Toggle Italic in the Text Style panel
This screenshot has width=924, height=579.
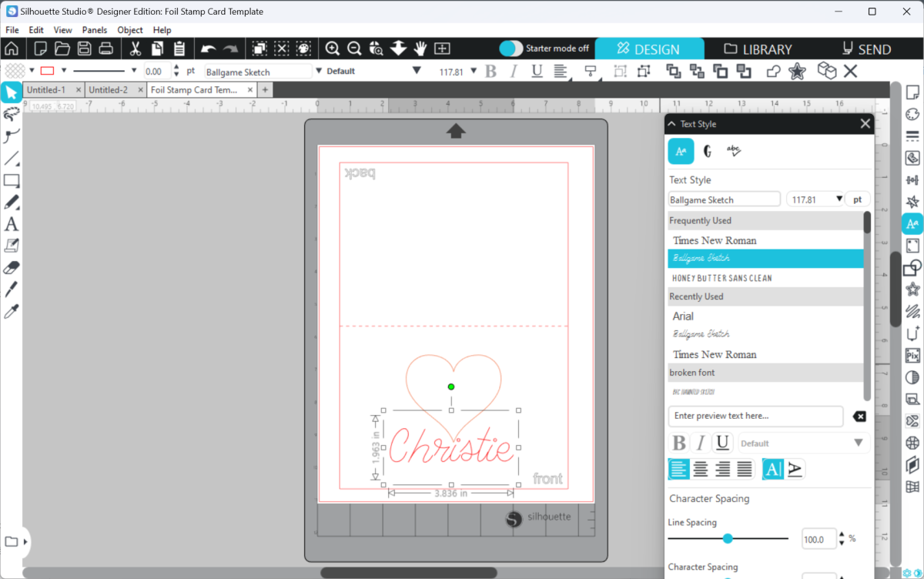pos(701,443)
